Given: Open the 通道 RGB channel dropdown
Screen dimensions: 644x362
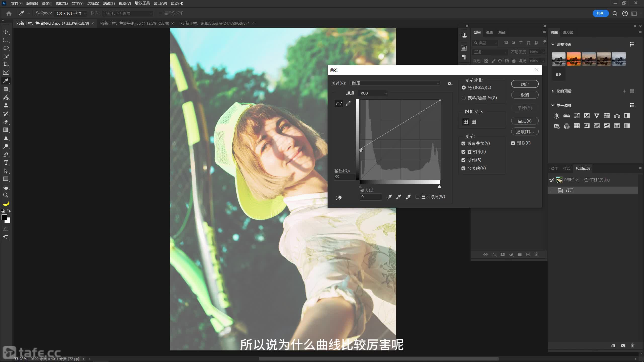Looking at the screenshot, I should coord(373,93).
